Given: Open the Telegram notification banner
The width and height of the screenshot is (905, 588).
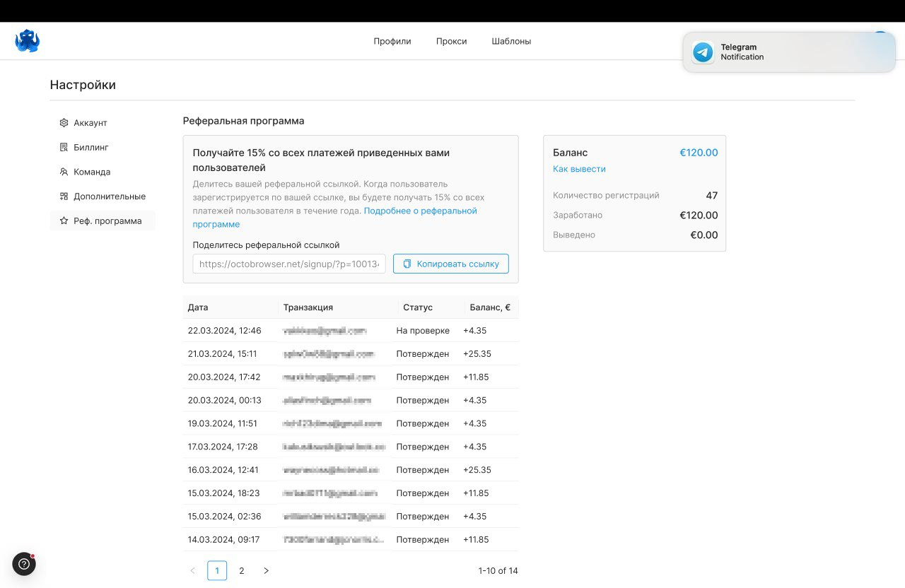Looking at the screenshot, I should pyautogui.click(x=789, y=52).
